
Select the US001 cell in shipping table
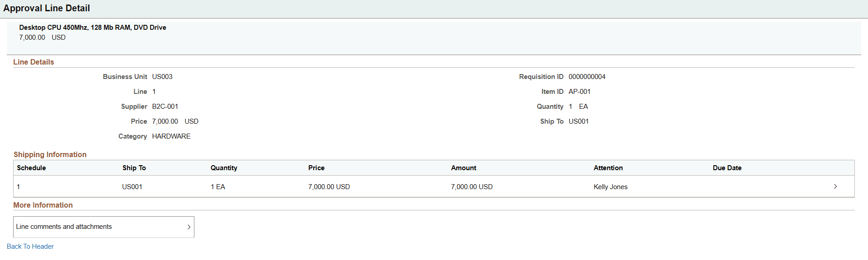pyautogui.click(x=132, y=187)
